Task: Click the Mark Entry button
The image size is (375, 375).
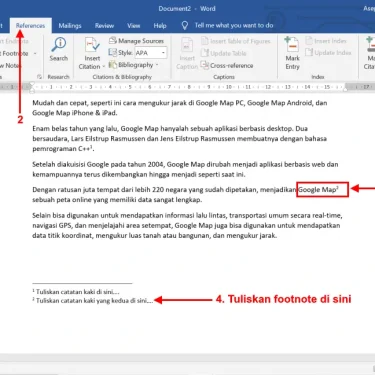Action: [x=292, y=53]
